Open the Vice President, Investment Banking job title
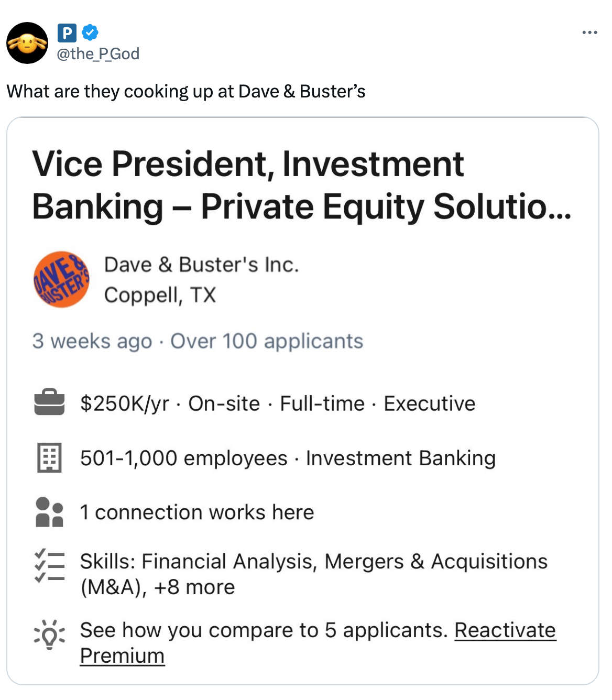The image size is (612, 700). pos(301,185)
